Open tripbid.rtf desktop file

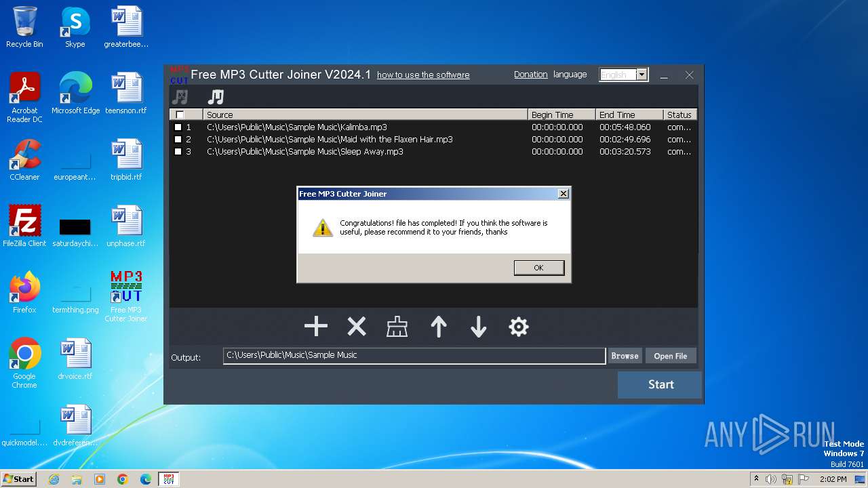(126, 161)
